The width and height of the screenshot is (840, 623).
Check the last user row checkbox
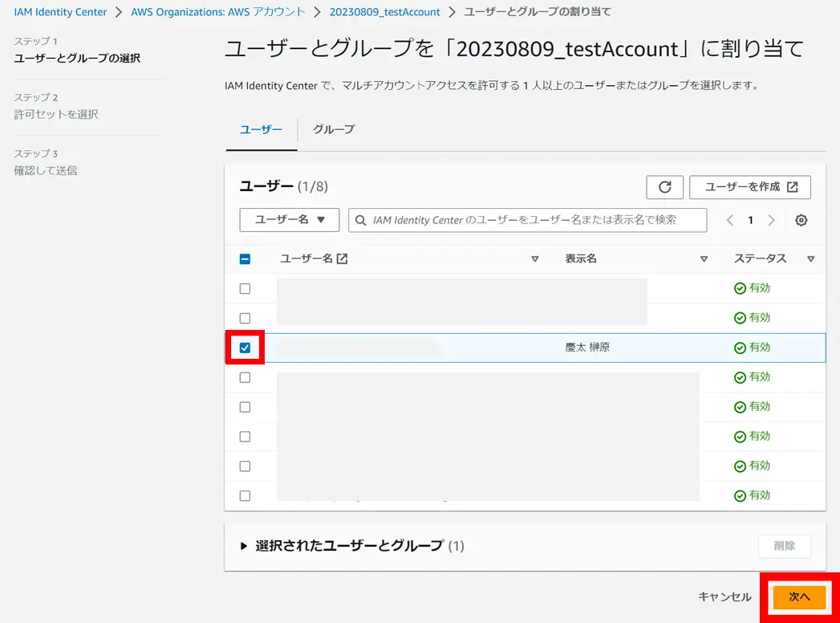[245, 496]
